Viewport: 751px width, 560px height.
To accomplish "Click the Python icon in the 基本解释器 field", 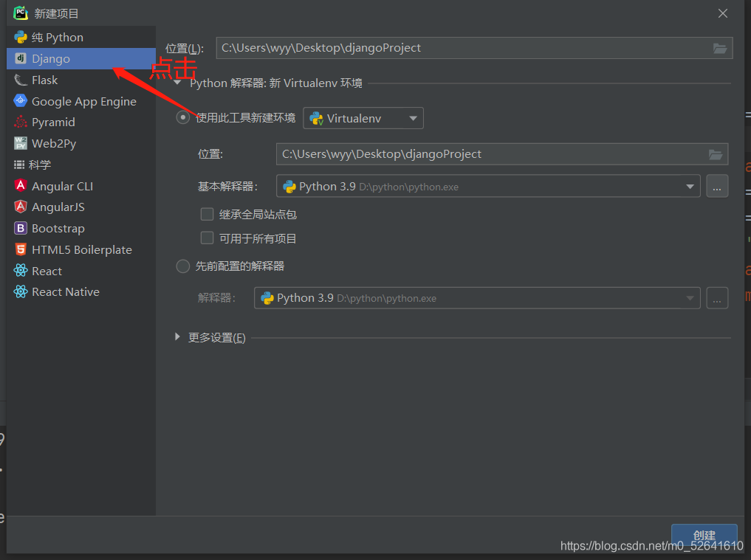I will click(x=289, y=186).
